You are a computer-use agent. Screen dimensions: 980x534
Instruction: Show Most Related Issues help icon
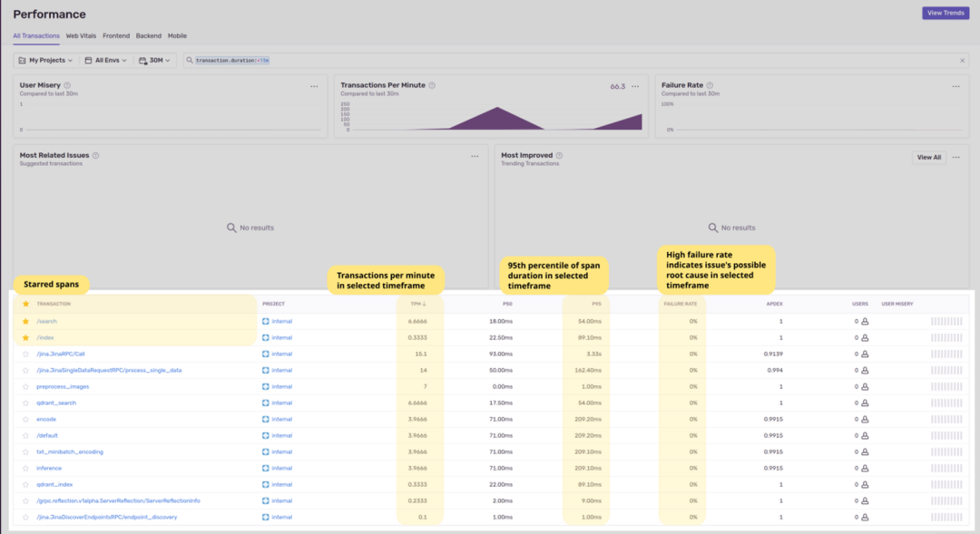point(95,156)
